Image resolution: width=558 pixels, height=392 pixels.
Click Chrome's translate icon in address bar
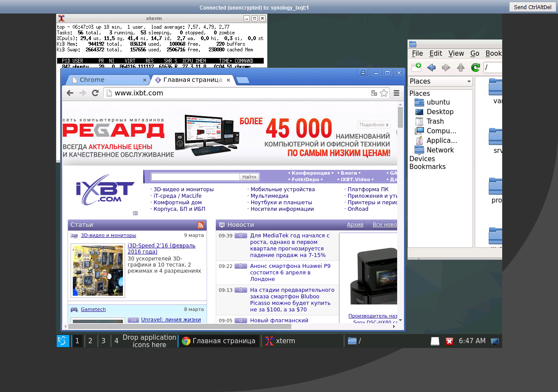pos(374,93)
